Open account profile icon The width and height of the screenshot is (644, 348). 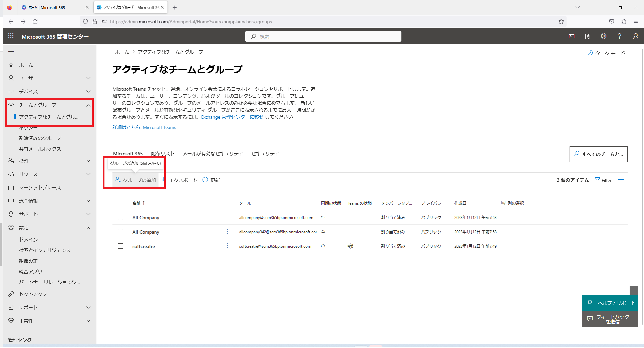click(636, 36)
